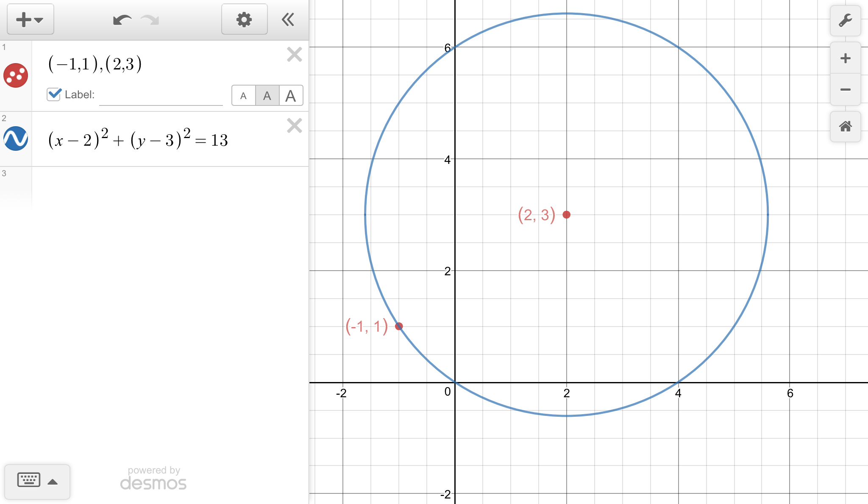
Task: Select small label font size
Action: [243, 96]
